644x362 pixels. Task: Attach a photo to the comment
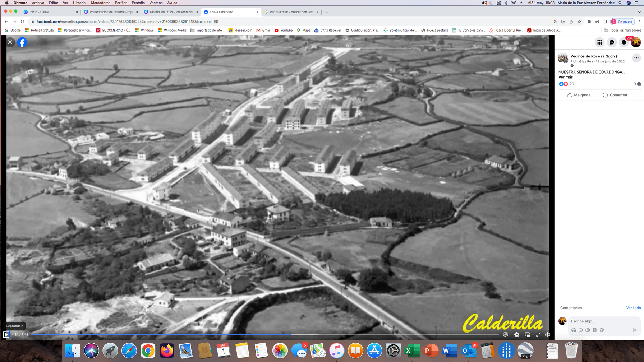(x=588, y=330)
